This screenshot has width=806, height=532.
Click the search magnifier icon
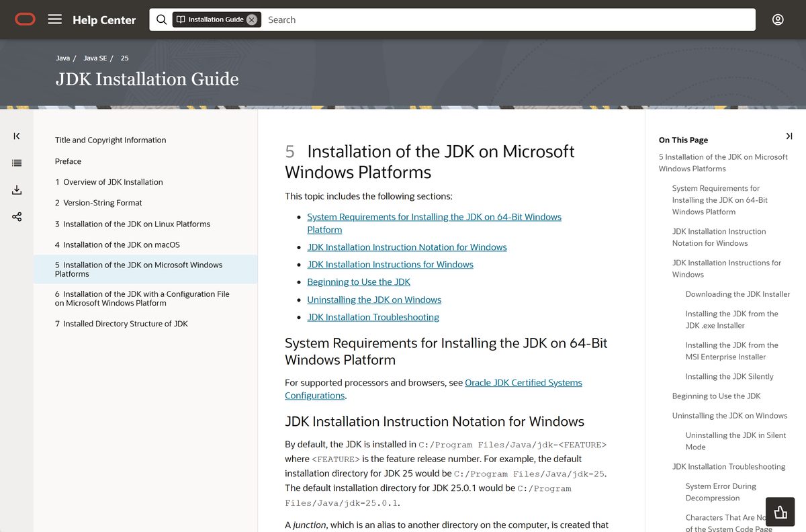click(x=161, y=19)
